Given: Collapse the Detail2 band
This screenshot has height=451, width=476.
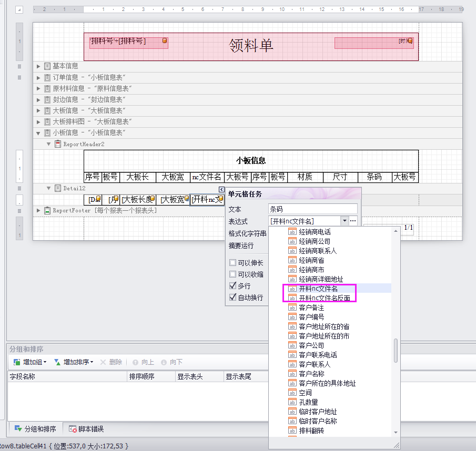Looking at the screenshot, I should pos(48,188).
